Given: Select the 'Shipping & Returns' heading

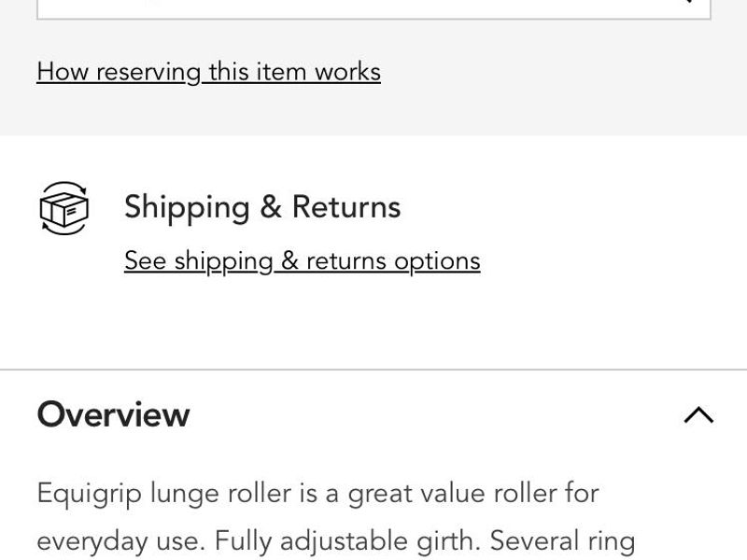Looking at the screenshot, I should tap(262, 206).
